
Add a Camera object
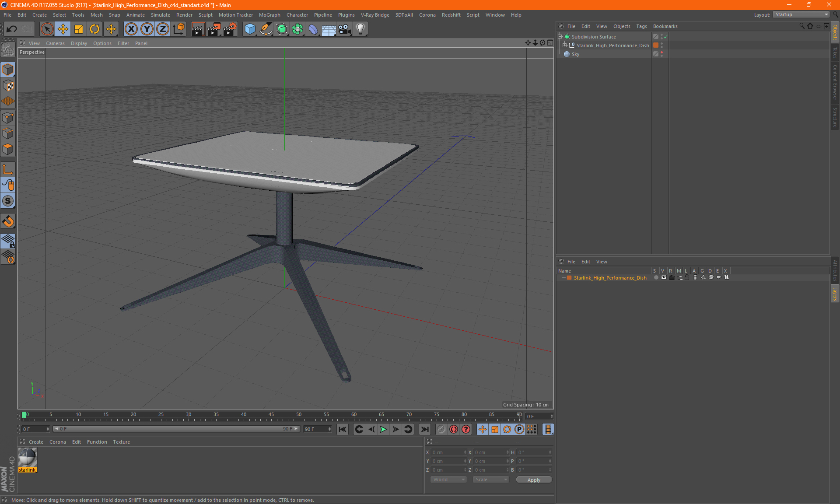pyautogui.click(x=345, y=29)
